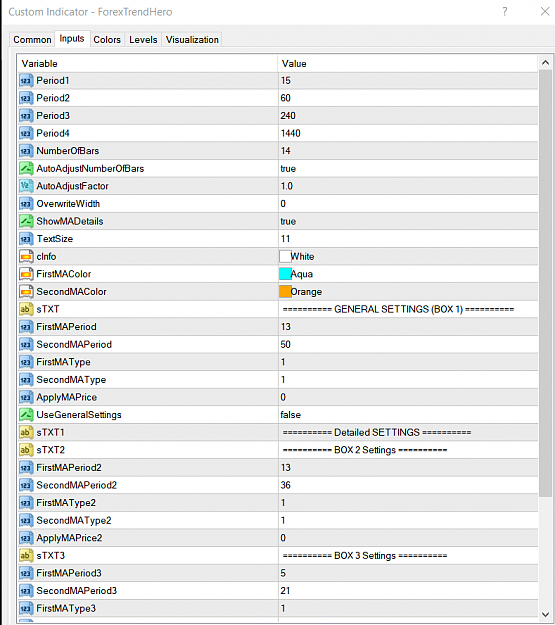Open the FirstMAColor Aqua color dropdown
The height and width of the screenshot is (625, 555).
pyautogui.click(x=408, y=274)
